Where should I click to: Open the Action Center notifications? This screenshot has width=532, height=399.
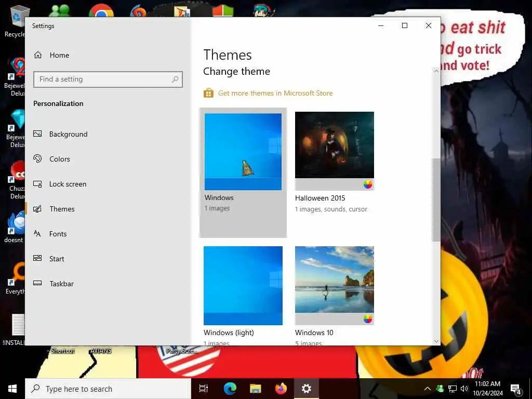(x=516, y=389)
